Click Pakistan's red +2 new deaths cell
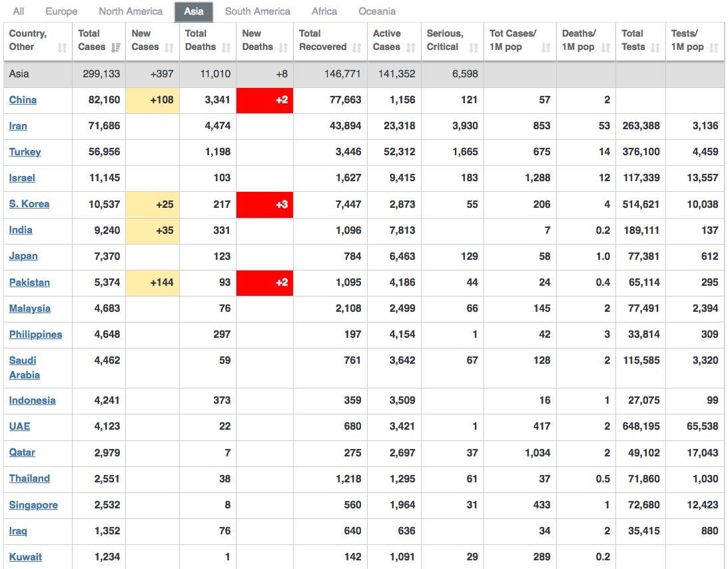Screen dimensions: 728x569 (264, 283)
